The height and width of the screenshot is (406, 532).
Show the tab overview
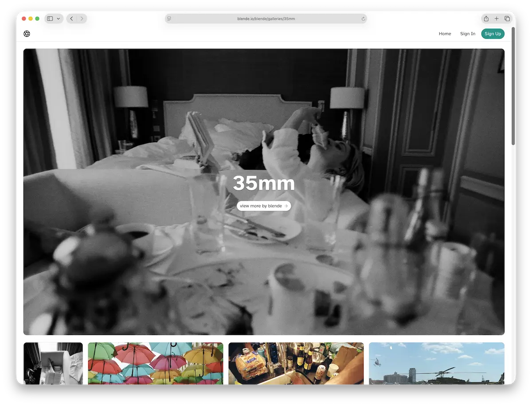coord(507,19)
